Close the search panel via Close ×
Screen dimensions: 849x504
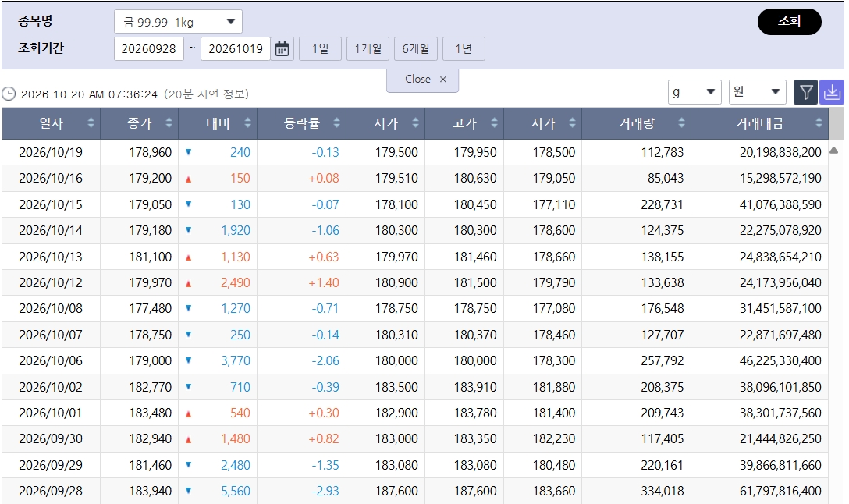[423, 80]
